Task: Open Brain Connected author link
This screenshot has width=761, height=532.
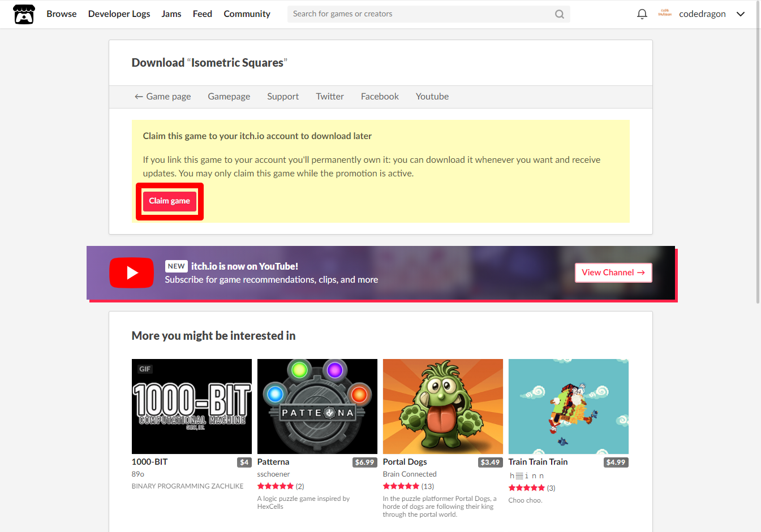Action: coord(410,474)
